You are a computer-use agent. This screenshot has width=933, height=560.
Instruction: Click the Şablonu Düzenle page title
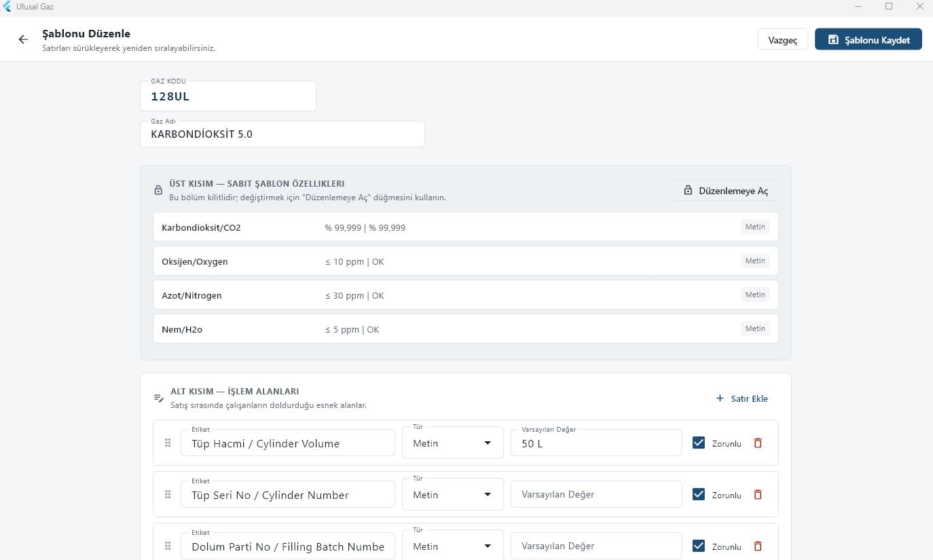pyautogui.click(x=86, y=33)
